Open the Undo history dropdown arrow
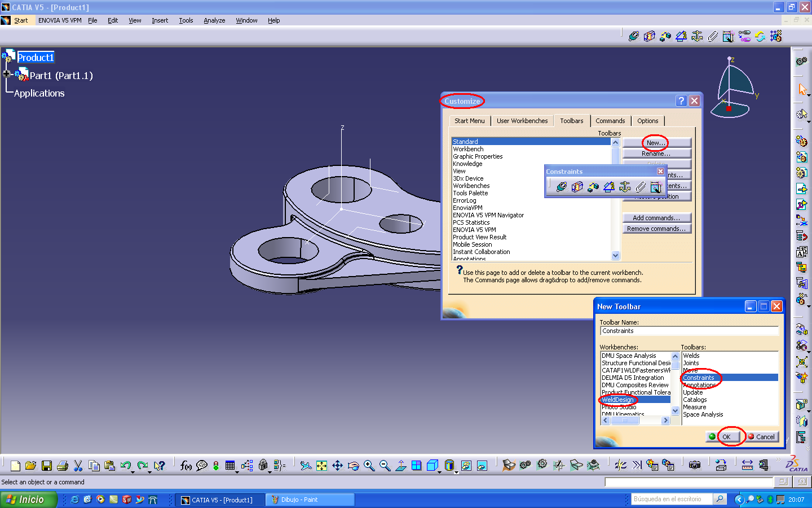The width and height of the screenshot is (812, 508). (133, 472)
